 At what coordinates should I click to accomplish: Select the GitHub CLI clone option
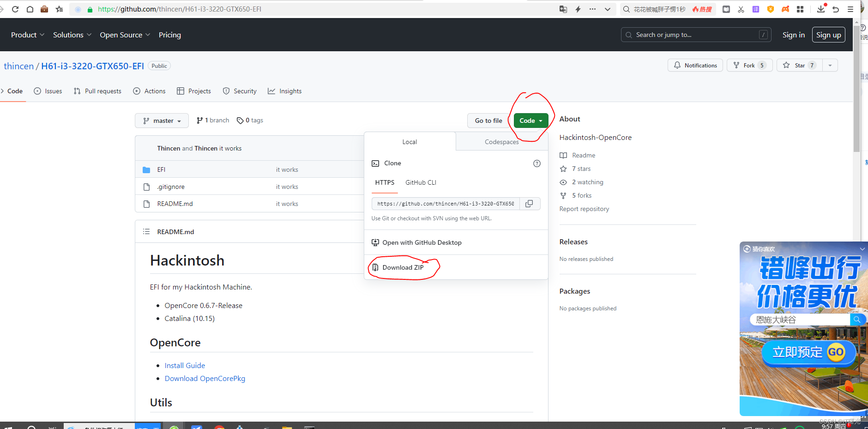(x=421, y=182)
